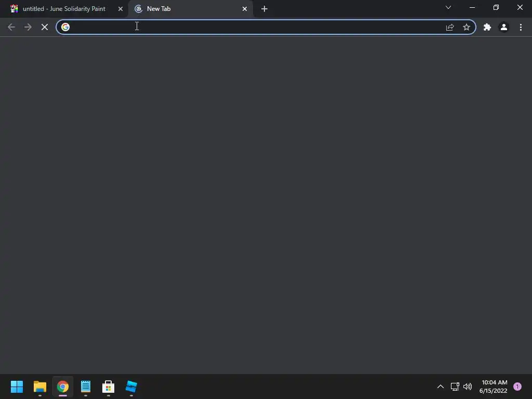532x399 pixels.
Task: Click the Chrome taskbar icon
Action: coord(63,387)
